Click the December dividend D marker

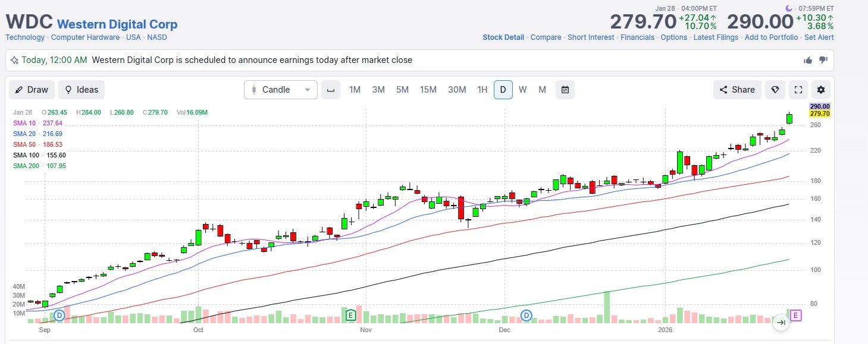pos(527,315)
